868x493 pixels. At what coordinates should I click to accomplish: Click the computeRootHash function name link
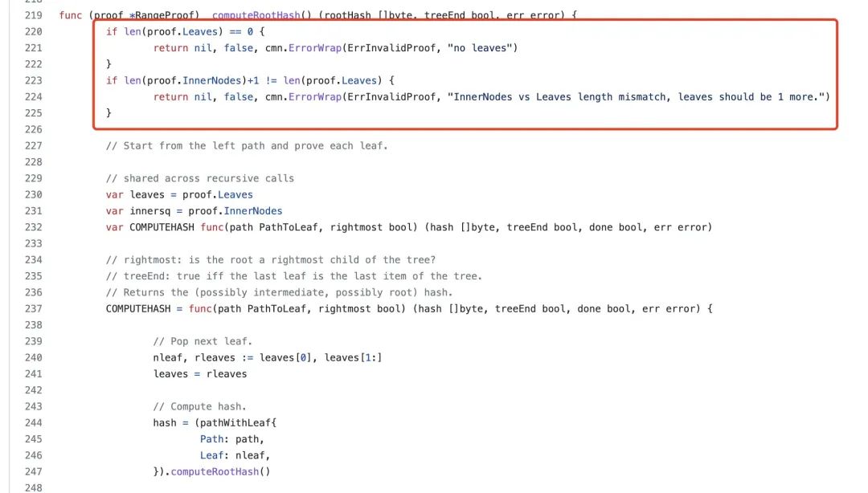point(256,15)
